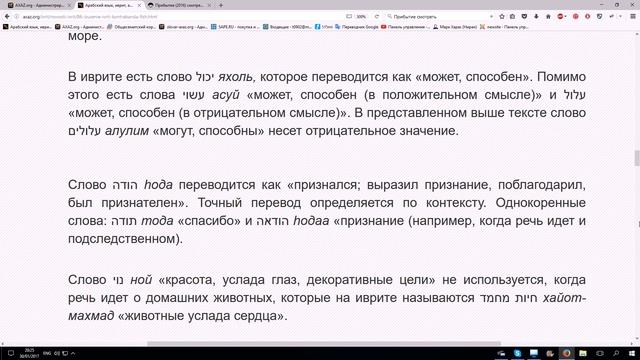The height and width of the screenshot is (360, 640).
Task: Click the red download-arrow extension icon
Action: point(587,16)
